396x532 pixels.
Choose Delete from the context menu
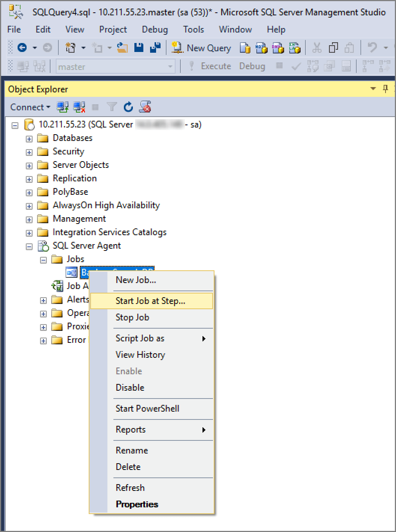(x=128, y=467)
